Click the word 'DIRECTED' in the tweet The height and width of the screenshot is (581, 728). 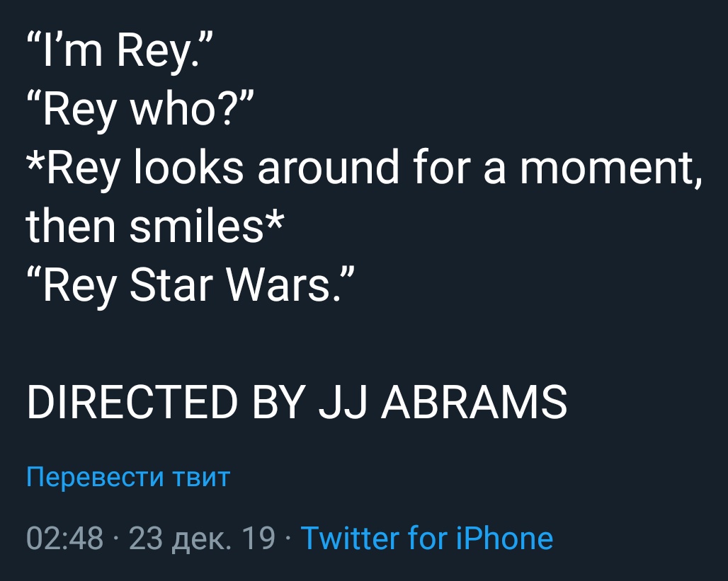133,402
